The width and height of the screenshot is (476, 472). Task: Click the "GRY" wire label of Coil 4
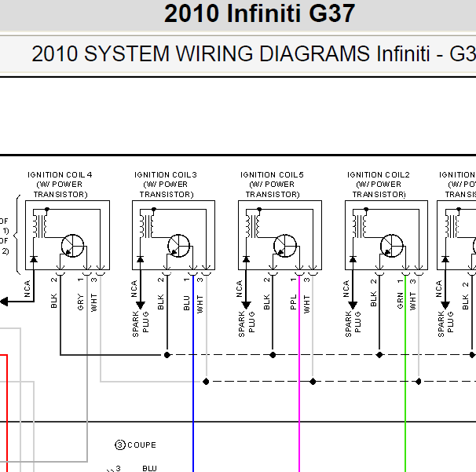click(80, 302)
